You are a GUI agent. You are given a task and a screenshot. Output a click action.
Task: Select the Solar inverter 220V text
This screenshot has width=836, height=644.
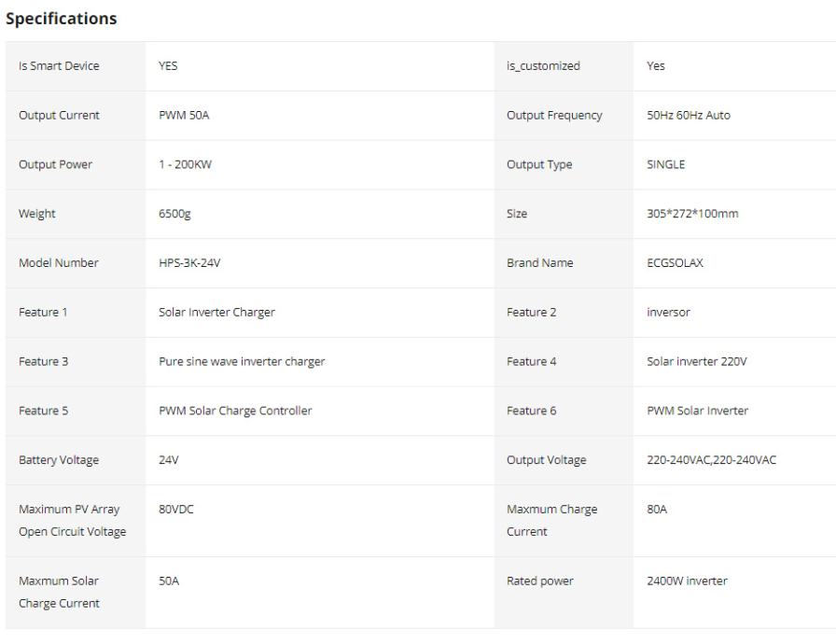coord(696,361)
